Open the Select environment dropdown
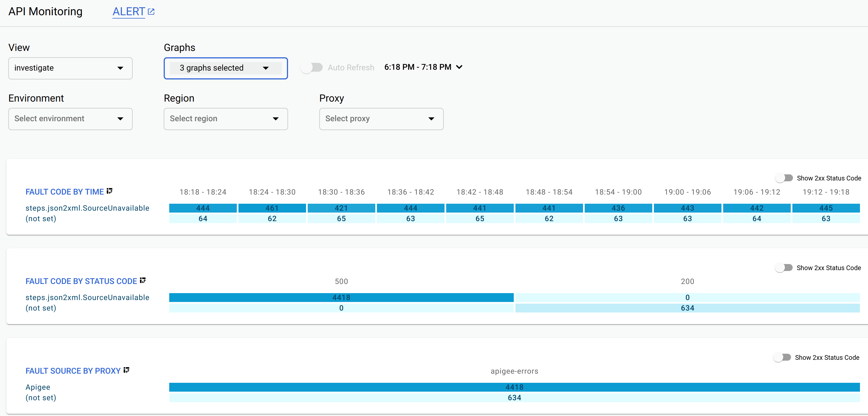868x416 pixels. pos(70,118)
